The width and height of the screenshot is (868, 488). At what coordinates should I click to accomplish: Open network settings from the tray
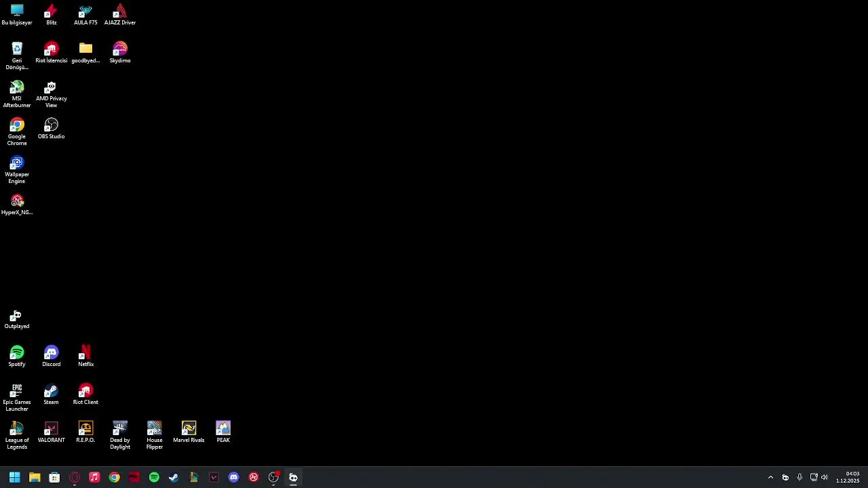tap(814, 477)
